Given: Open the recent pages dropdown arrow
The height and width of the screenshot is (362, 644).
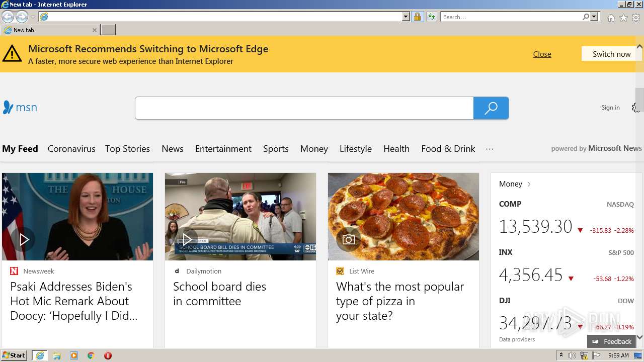Looking at the screenshot, I should click(33, 17).
